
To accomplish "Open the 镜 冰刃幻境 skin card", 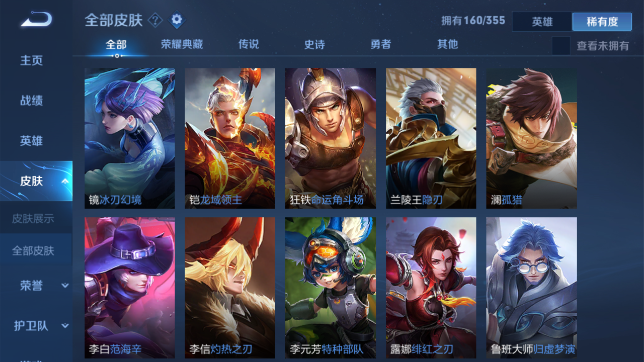I will [130, 138].
